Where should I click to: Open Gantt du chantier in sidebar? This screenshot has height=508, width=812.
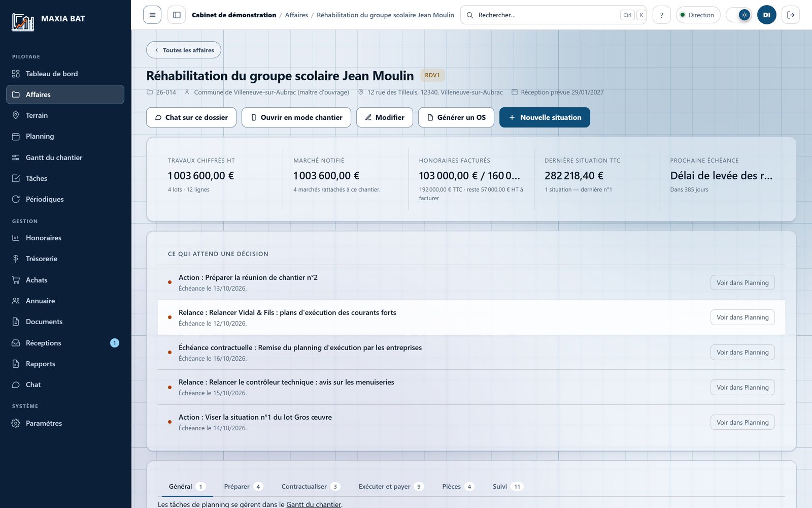click(65, 157)
